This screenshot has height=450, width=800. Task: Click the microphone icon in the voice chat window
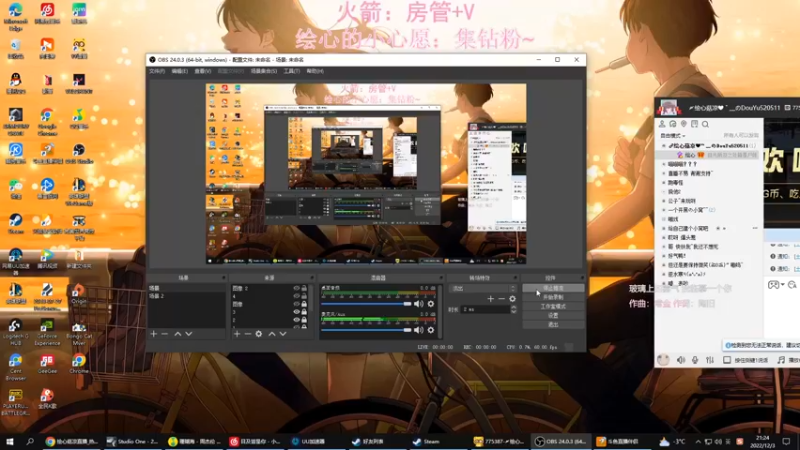pos(695,360)
